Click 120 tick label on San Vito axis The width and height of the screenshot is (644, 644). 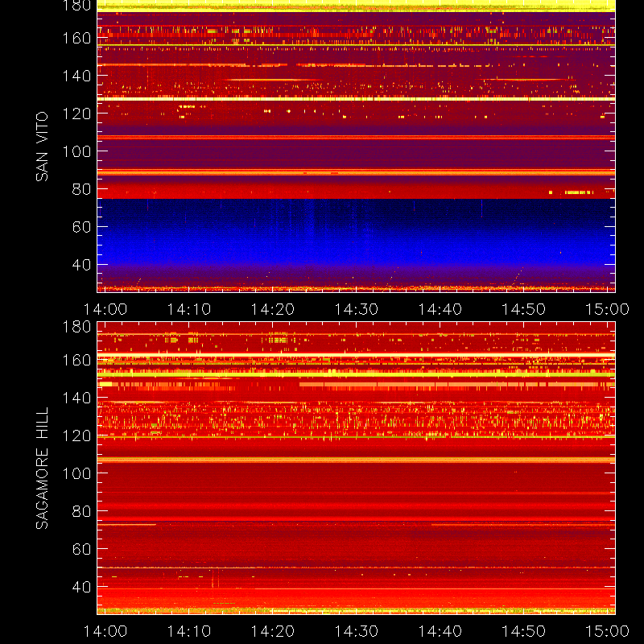76,114
